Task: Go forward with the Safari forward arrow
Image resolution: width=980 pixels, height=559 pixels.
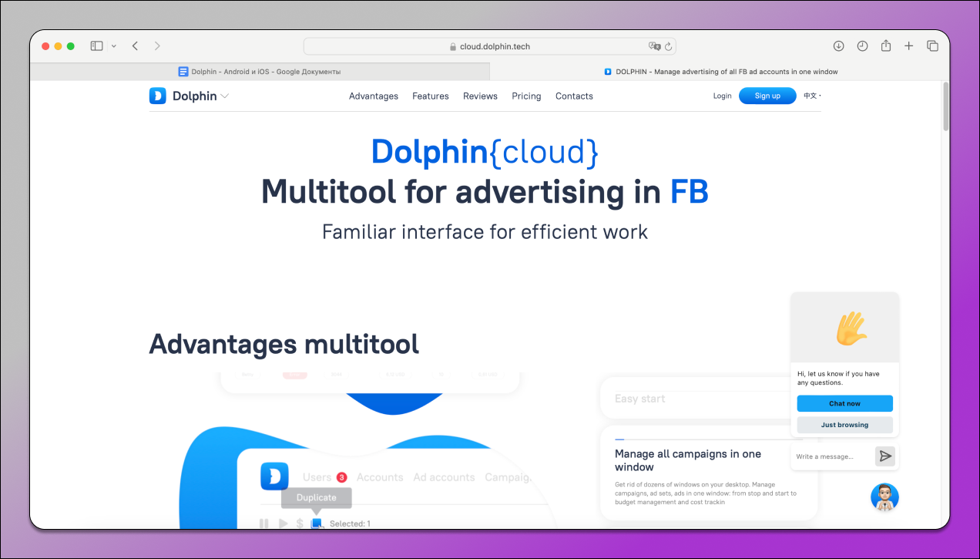Action: [x=157, y=46]
